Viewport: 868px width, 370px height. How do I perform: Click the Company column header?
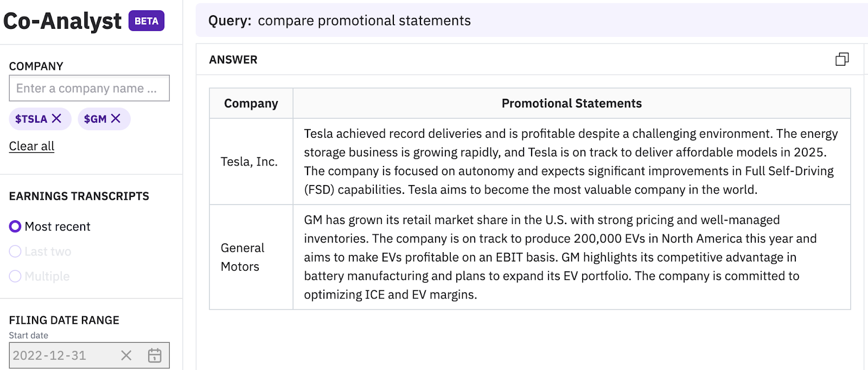pos(251,103)
